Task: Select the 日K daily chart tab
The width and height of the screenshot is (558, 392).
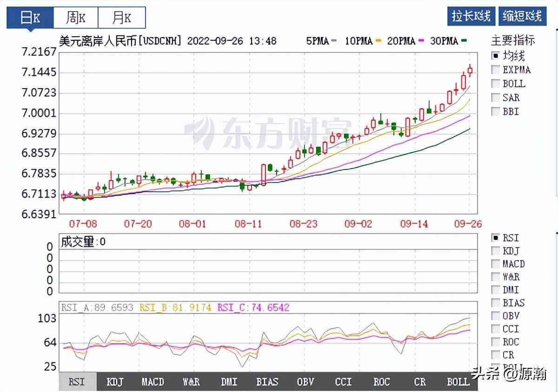Action: [30, 18]
